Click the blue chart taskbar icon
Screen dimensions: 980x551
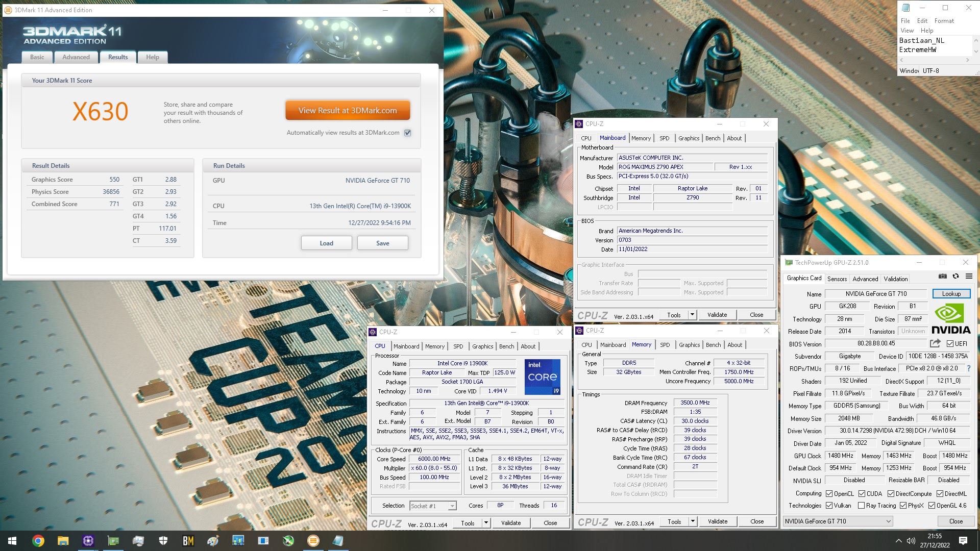coord(238,541)
